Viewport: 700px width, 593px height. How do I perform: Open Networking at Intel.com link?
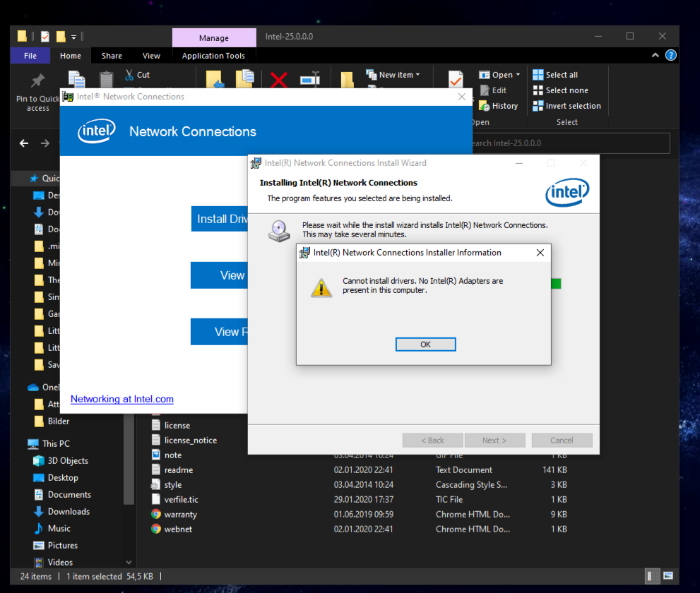pyautogui.click(x=122, y=400)
